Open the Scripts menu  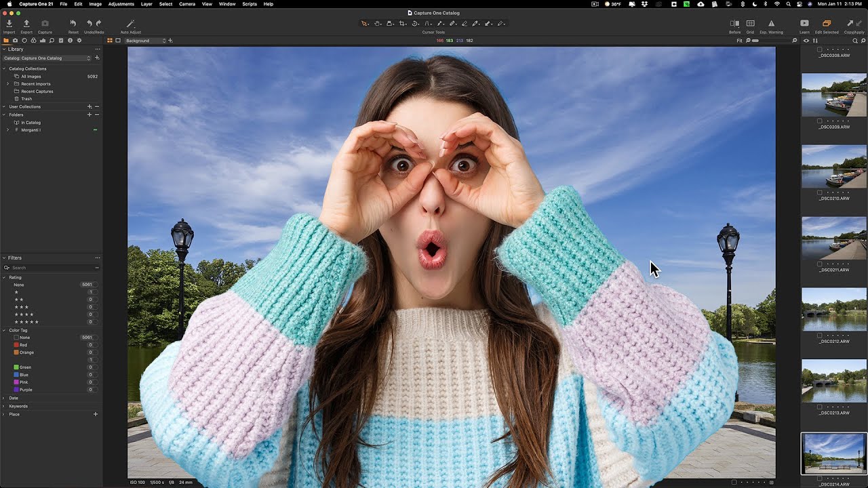coord(250,4)
